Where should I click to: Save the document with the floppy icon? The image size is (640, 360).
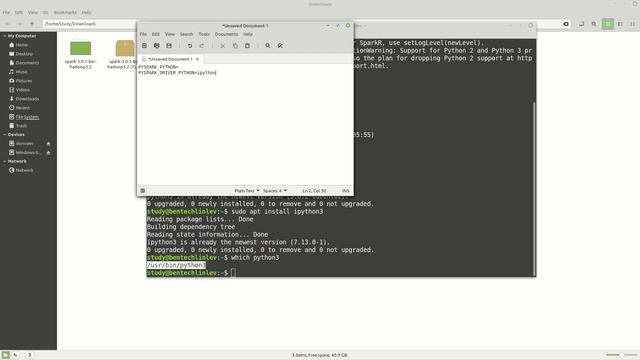(169, 46)
